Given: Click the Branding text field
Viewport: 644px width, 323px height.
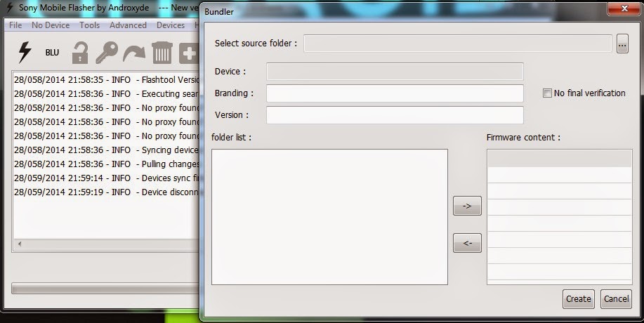Looking at the screenshot, I should point(395,93).
